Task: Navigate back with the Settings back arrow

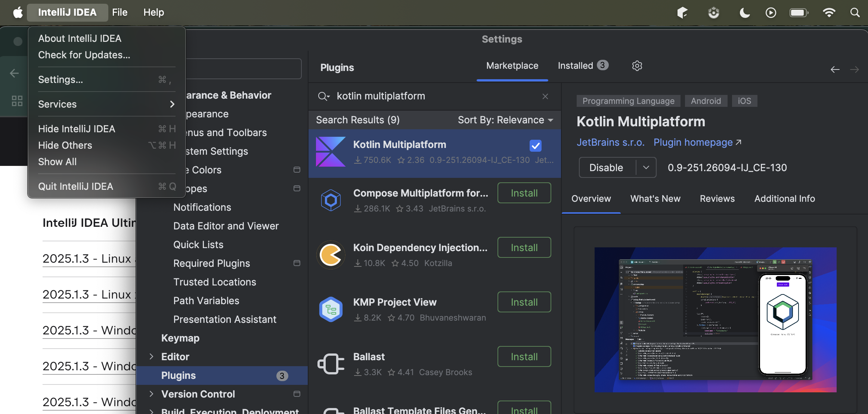Action: 835,69
